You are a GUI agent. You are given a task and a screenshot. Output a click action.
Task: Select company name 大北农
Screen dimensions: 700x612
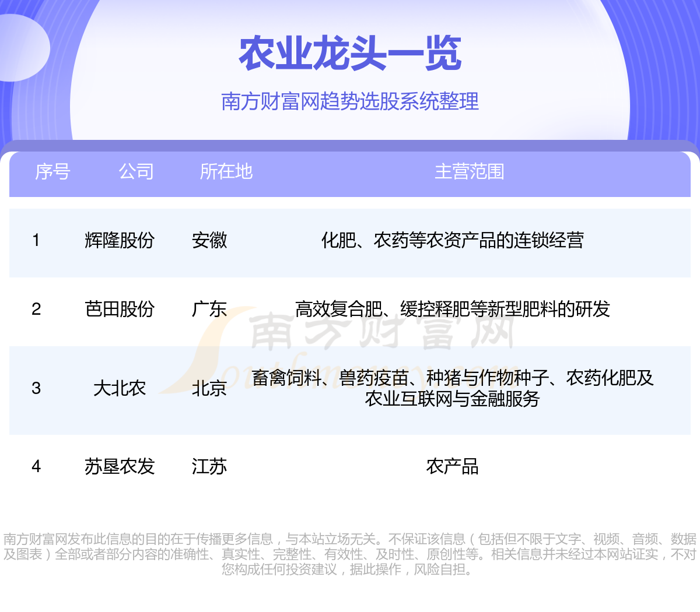point(120,388)
